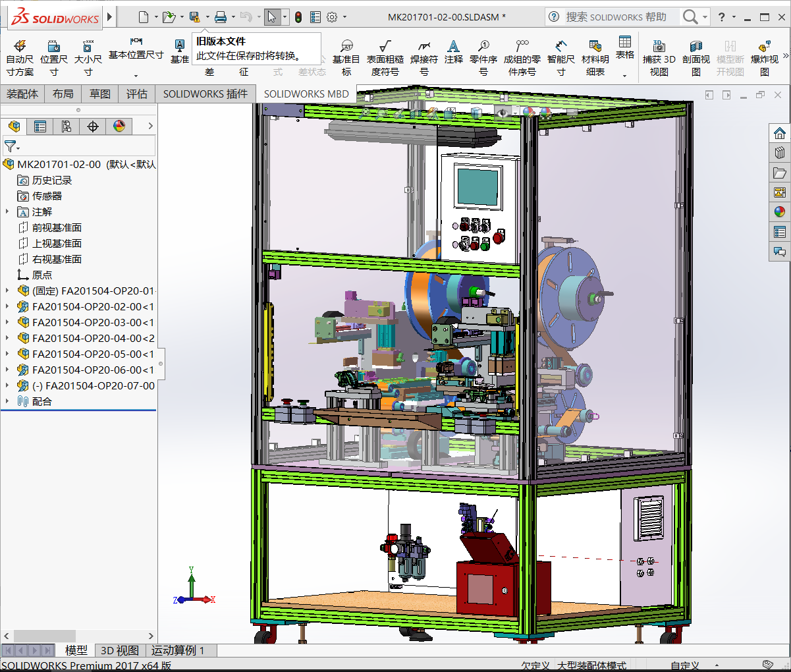Viewport: 791px width, 672px height.
Task: Click Section View (剖面视图) tool
Action: coord(696,58)
